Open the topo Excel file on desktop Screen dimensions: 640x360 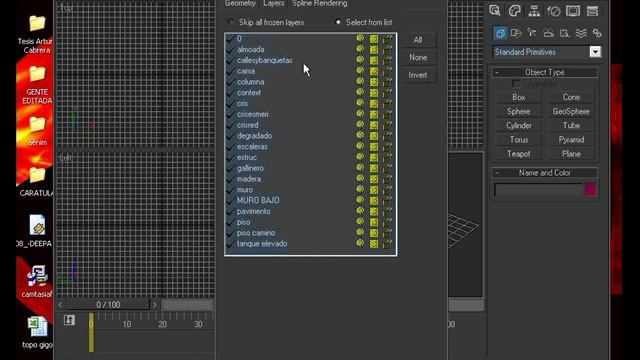(37, 333)
